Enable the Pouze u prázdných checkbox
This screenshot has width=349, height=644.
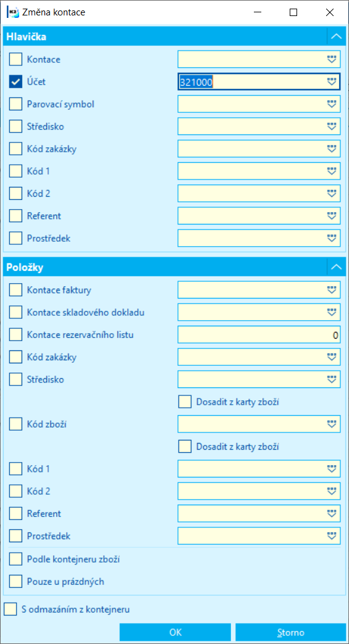[15, 581]
